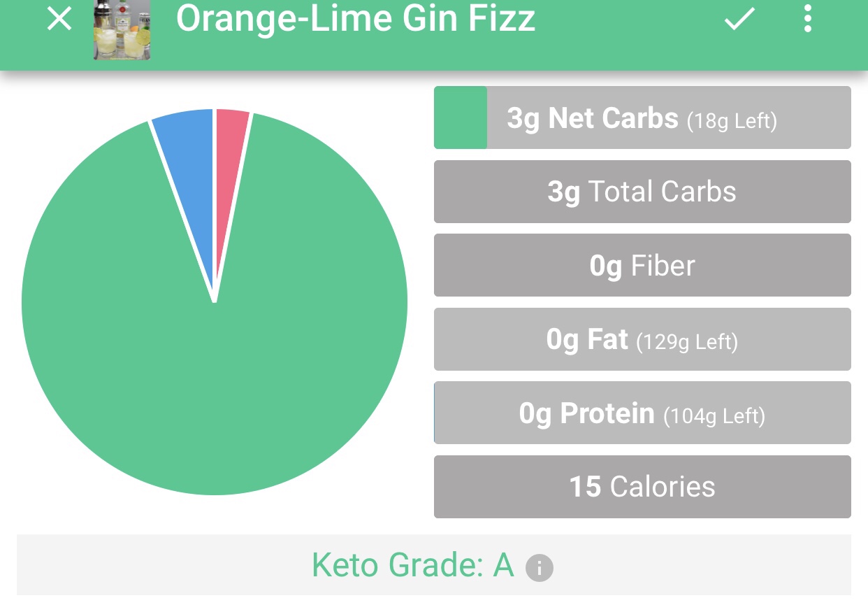Tap the Keto Grade: A label

click(412, 565)
